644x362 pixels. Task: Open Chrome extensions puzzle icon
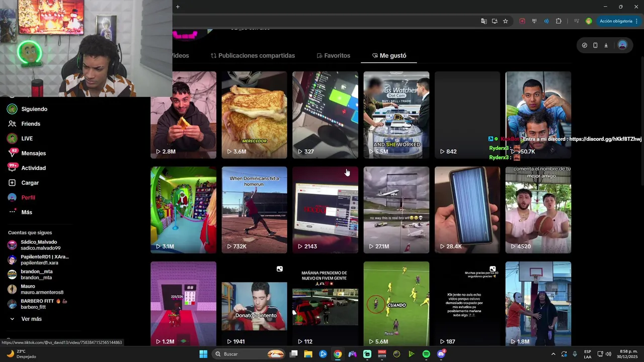coord(558,21)
